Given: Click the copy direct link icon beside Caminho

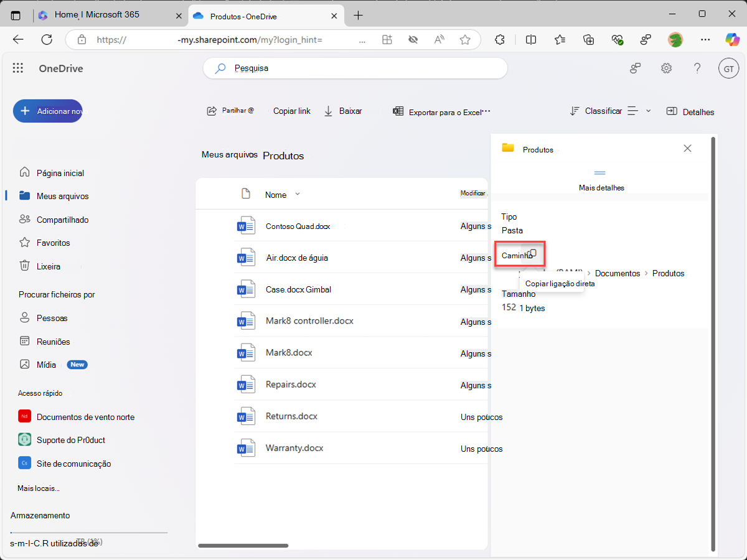Looking at the screenshot, I should (531, 254).
